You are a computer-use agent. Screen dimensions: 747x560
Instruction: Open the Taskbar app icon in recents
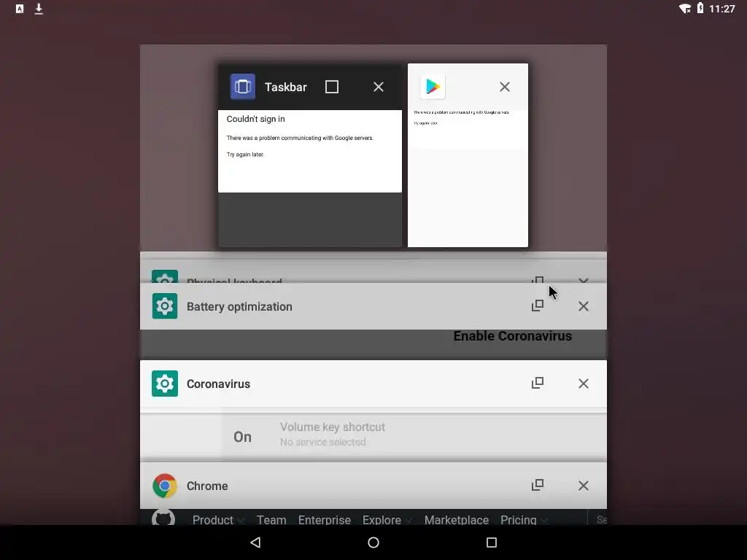click(242, 87)
